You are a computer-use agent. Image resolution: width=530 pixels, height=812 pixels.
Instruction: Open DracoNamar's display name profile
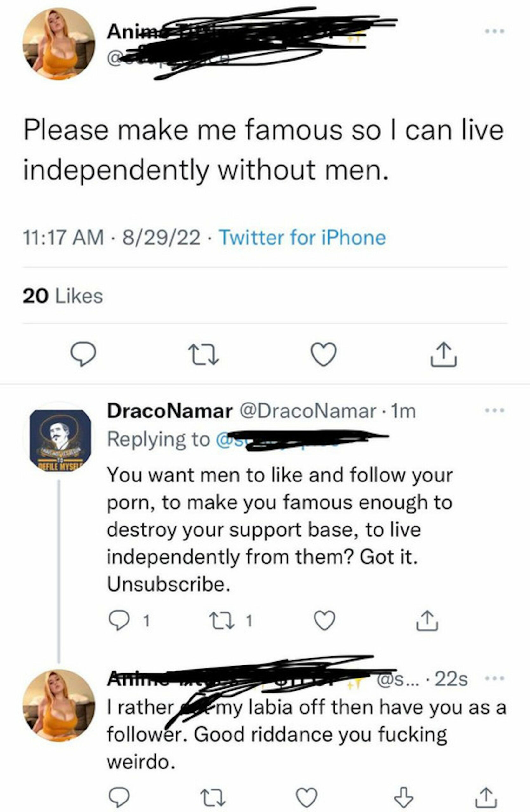tap(169, 411)
